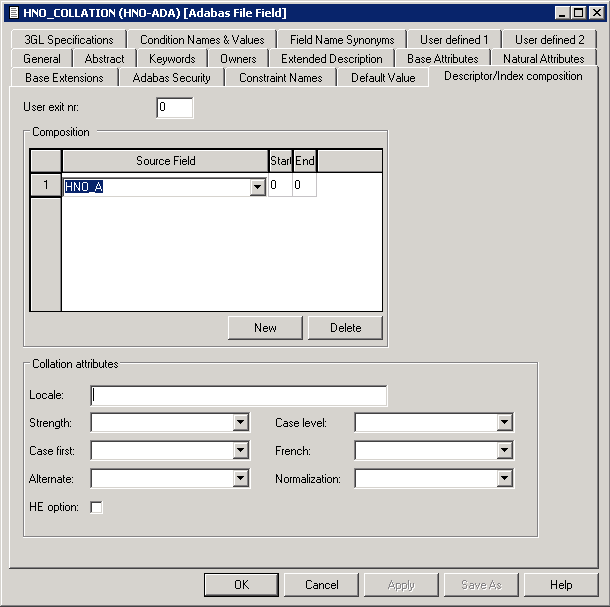Click the Help button
610x607 pixels.
pyautogui.click(x=560, y=585)
